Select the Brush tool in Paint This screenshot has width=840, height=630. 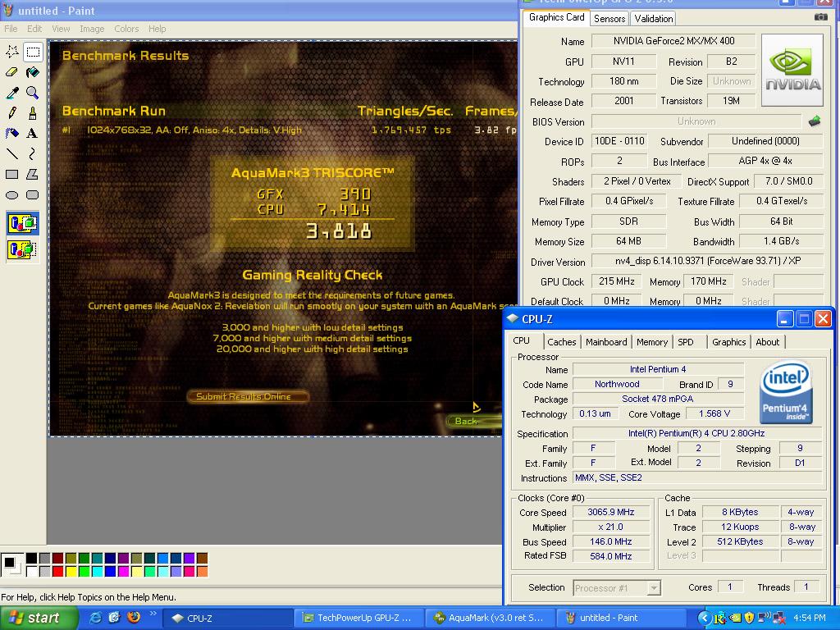tap(33, 113)
